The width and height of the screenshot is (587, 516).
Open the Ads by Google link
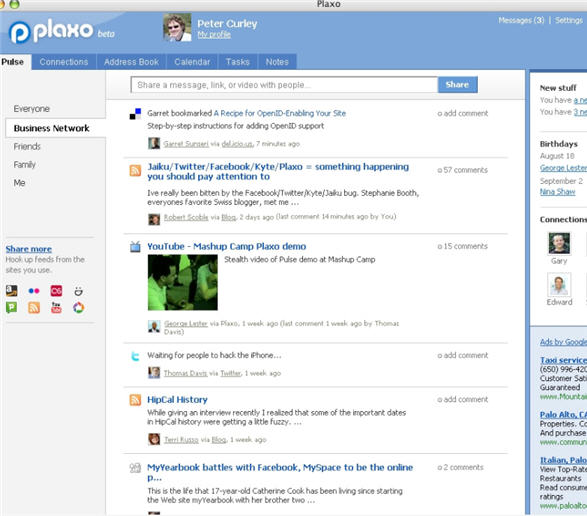563,342
